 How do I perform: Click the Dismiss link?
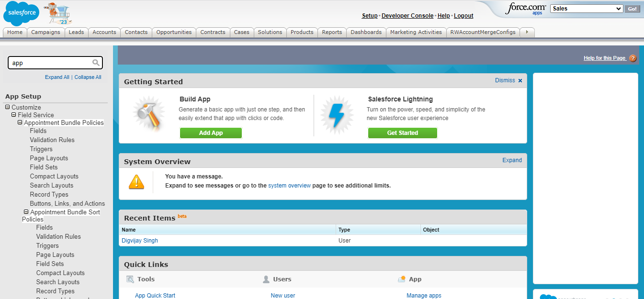tap(505, 80)
